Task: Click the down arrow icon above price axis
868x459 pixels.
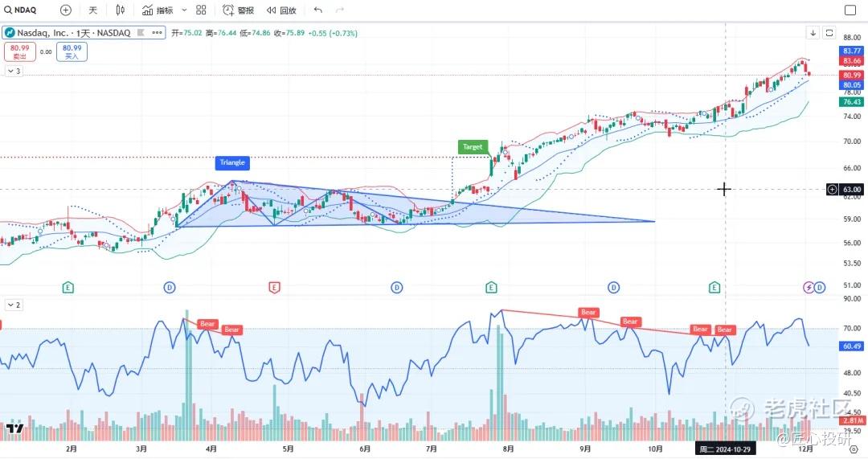Action: point(813,33)
